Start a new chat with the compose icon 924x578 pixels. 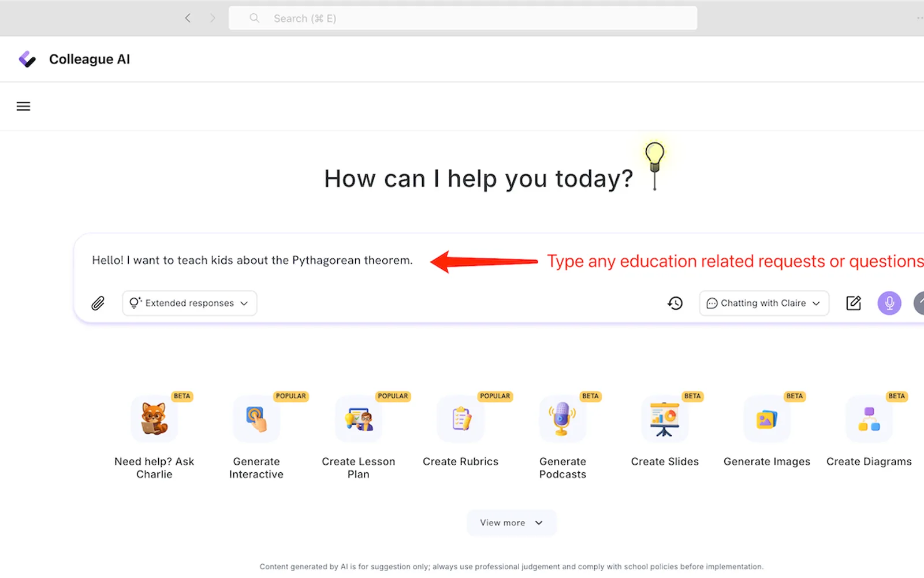pos(854,303)
